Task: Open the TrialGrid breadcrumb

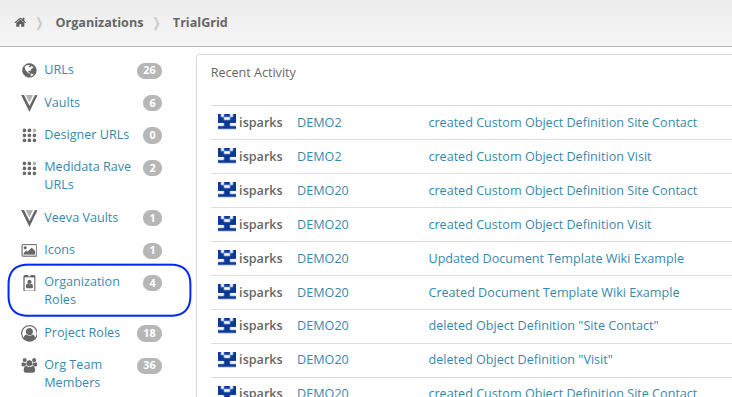Action: click(200, 22)
